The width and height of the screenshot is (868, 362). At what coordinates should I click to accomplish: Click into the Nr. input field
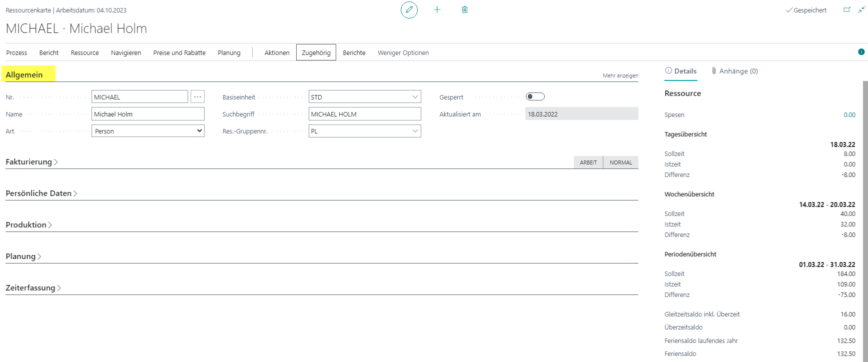tap(140, 97)
